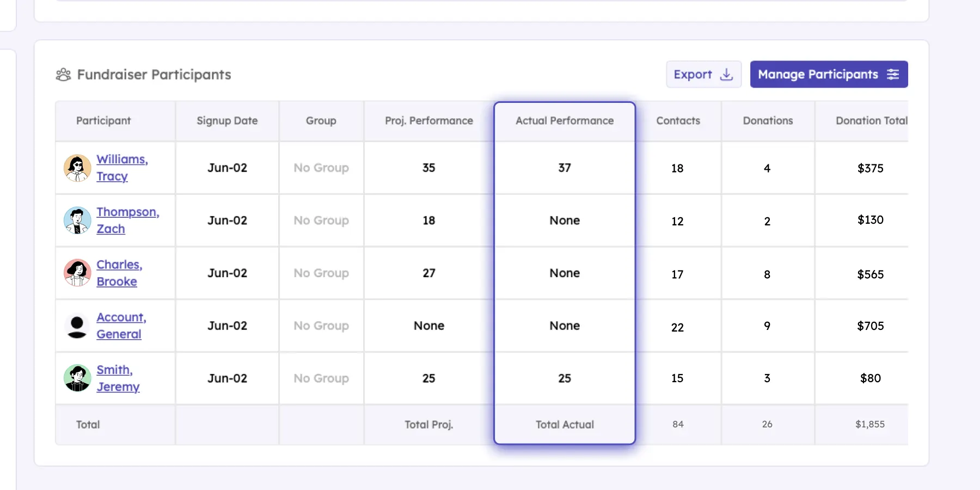
Task: Click the Manage Participants button
Action: [x=829, y=75]
